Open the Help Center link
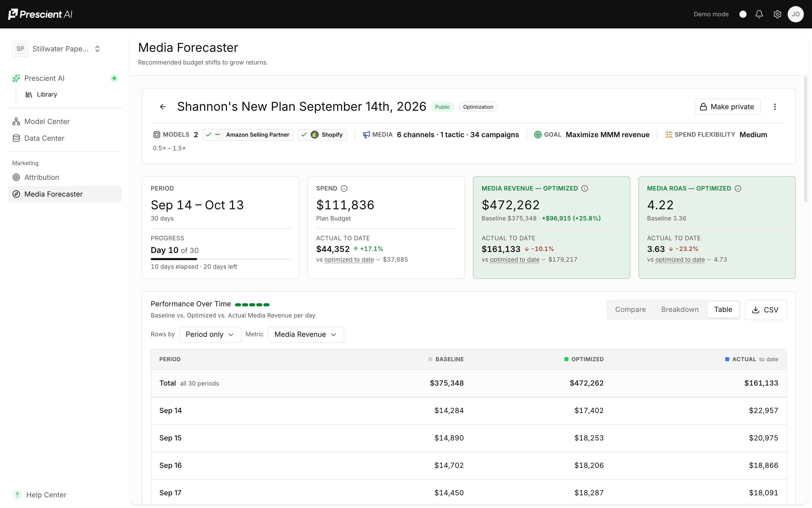Image resolution: width=812 pixels, height=508 pixels. click(40, 495)
